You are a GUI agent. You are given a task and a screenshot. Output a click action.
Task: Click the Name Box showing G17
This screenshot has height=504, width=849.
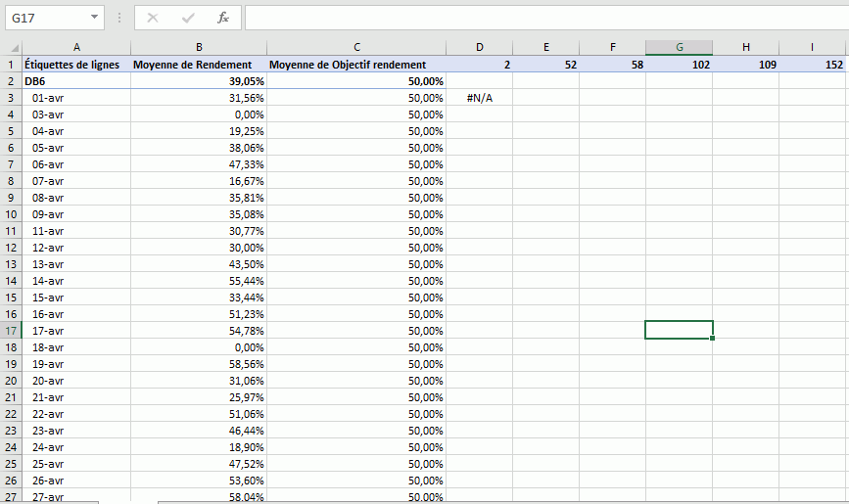pyautogui.click(x=44, y=18)
